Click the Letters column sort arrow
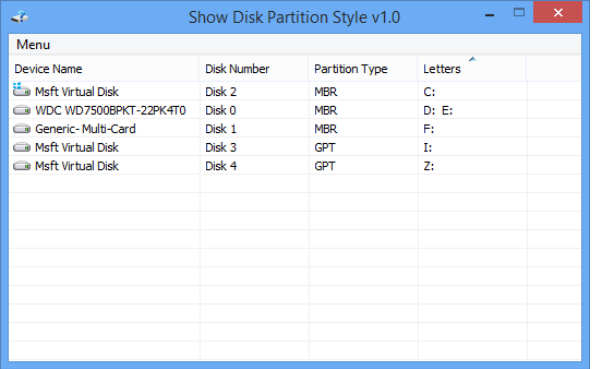 472,59
